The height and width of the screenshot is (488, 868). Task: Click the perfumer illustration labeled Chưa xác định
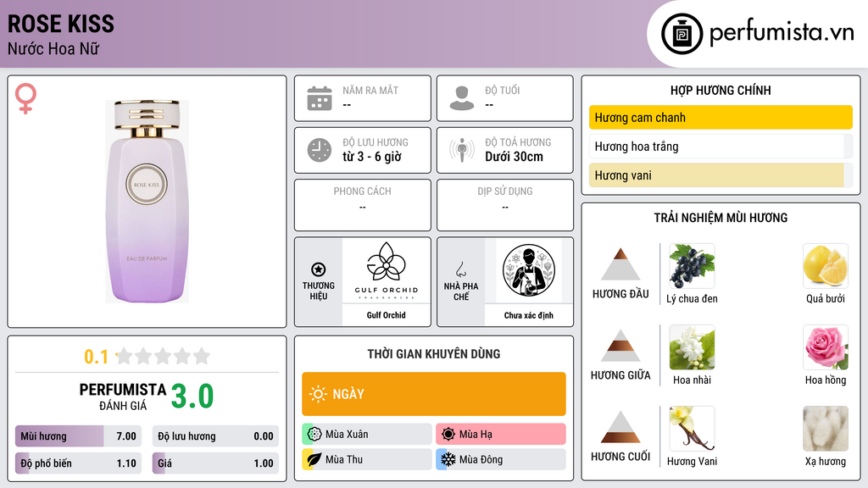click(x=529, y=270)
